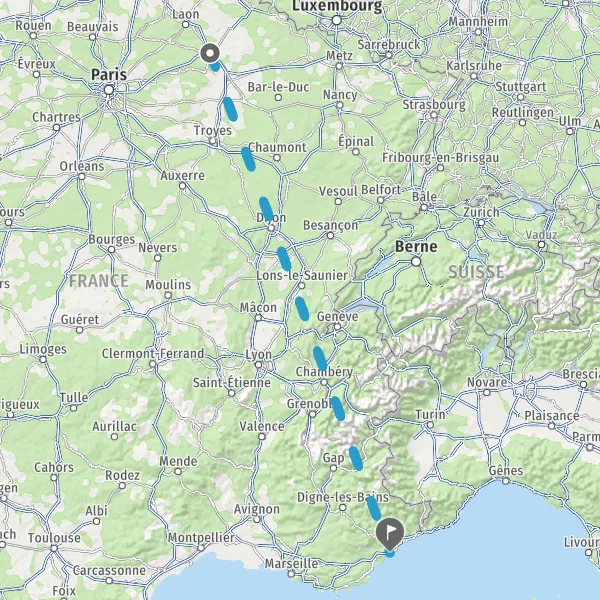The width and height of the screenshot is (600, 600).
Task: Click the route start point marker
Action: pyautogui.click(x=210, y=53)
